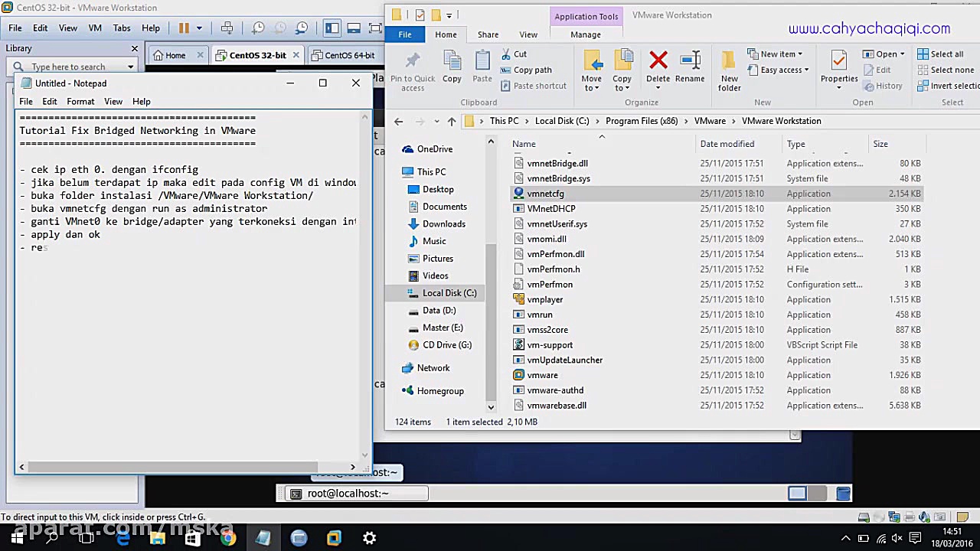The image size is (980, 551).
Task: Click Program Files (x86) in address bar
Action: [x=642, y=121]
